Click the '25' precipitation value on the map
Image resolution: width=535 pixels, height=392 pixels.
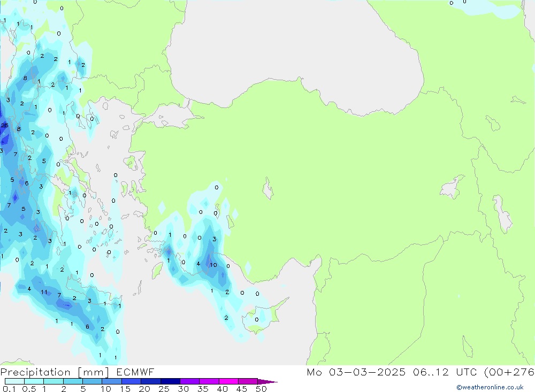[4, 125]
